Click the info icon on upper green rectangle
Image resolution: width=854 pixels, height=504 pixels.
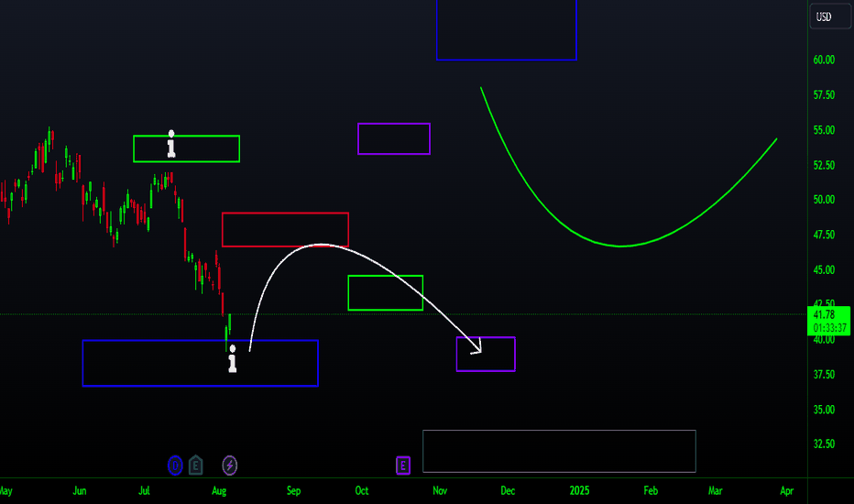pos(171,145)
